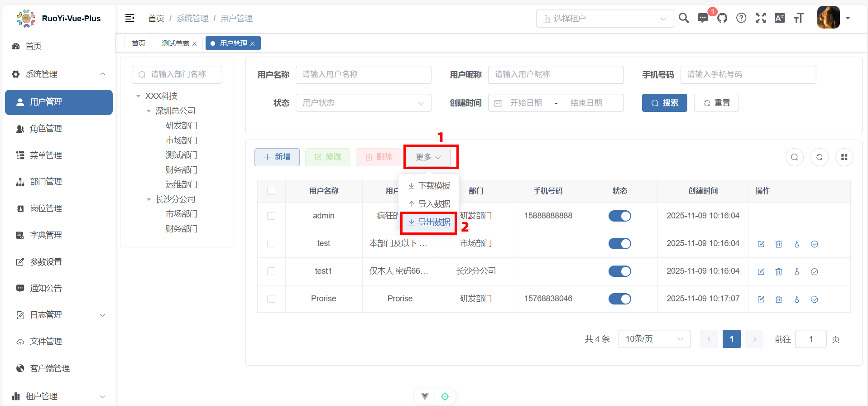Click the edit icon in Prorise row
The width and height of the screenshot is (868, 406).
(761, 300)
